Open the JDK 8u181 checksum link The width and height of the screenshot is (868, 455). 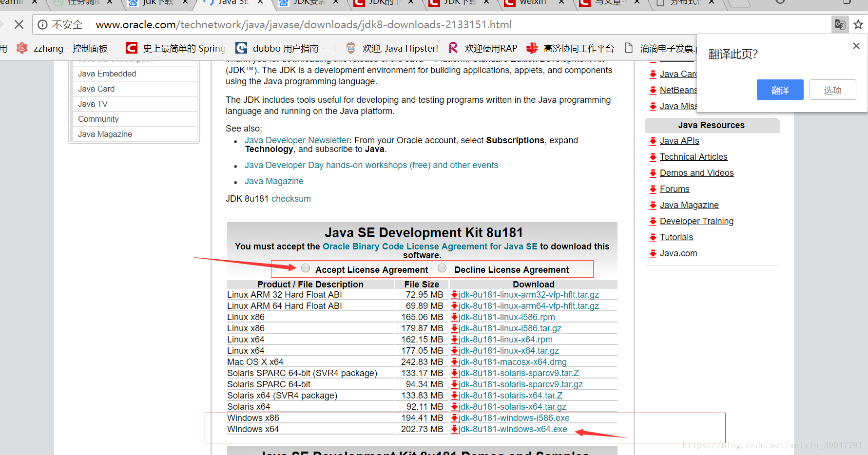pos(291,199)
